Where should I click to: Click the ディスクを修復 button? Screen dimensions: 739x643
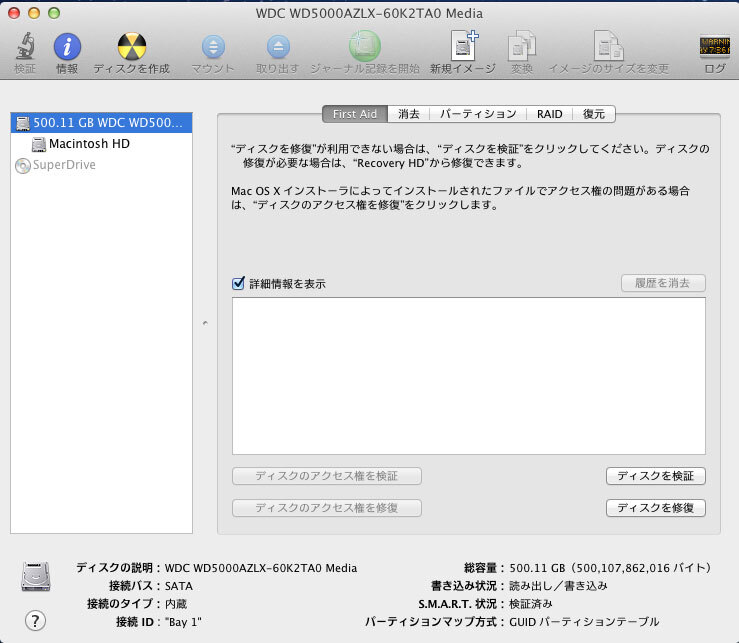pos(656,508)
